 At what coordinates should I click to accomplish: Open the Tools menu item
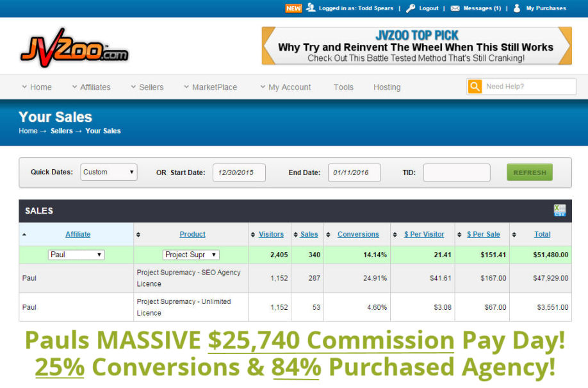[343, 87]
